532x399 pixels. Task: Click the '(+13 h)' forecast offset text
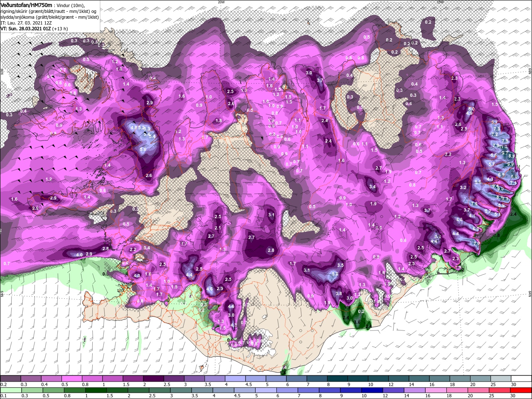(x=60, y=29)
